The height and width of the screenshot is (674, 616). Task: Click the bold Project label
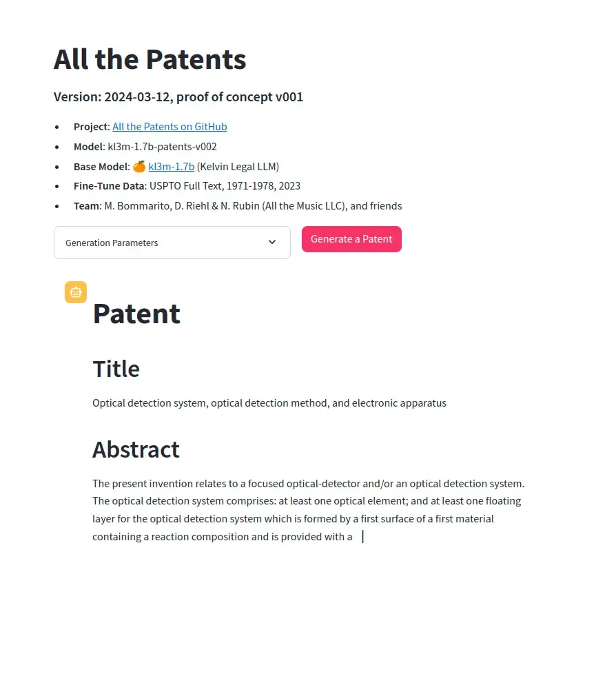(x=92, y=127)
